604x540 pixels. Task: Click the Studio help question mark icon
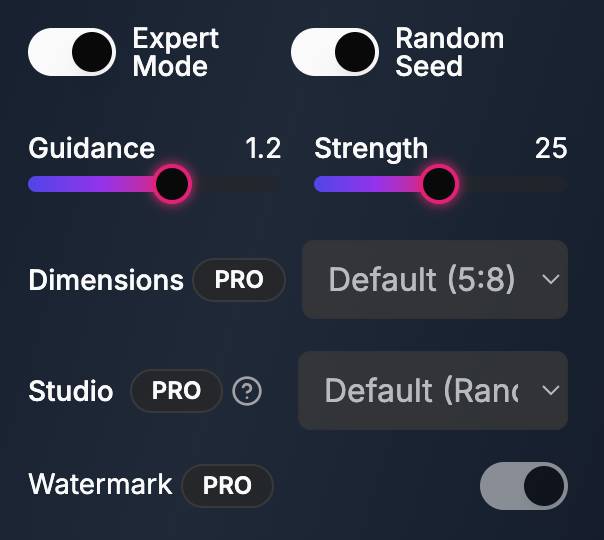pyautogui.click(x=246, y=391)
